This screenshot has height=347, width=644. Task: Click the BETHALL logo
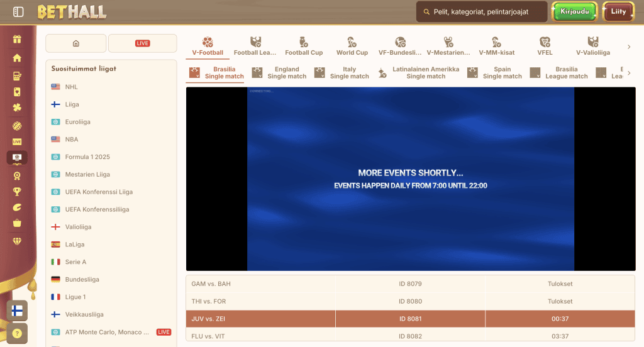pos(72,12)
